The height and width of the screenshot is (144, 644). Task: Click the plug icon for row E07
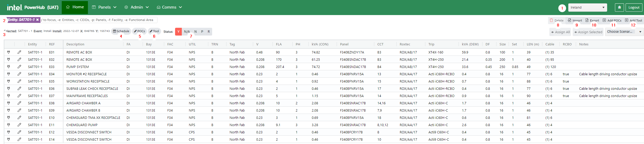pos(9,96)
